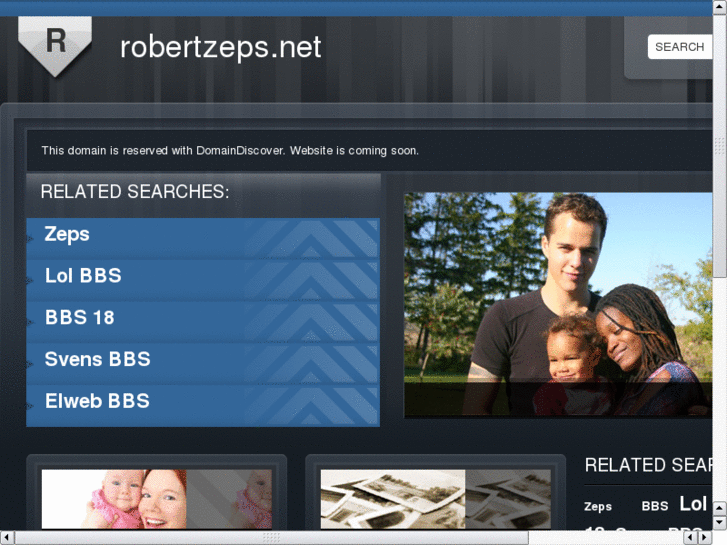
Task: Click small BBS link in bottom related searches
Action: tap(655, 506)
